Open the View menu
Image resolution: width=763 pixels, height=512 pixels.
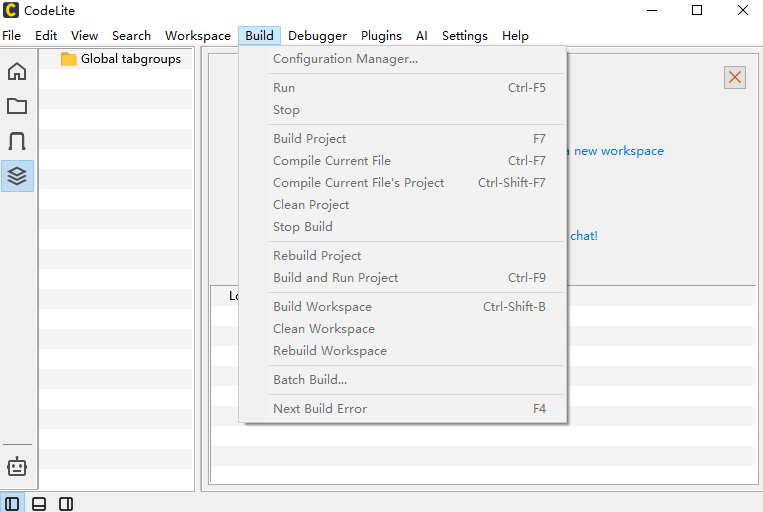pyautogui.click(x=84, y=36)
